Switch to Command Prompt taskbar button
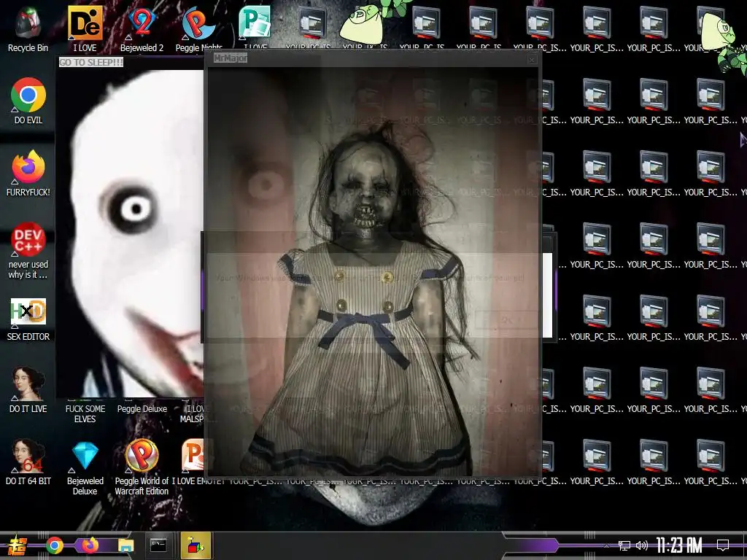Viewport: 747px width, 560px height. tap(158, 545)
